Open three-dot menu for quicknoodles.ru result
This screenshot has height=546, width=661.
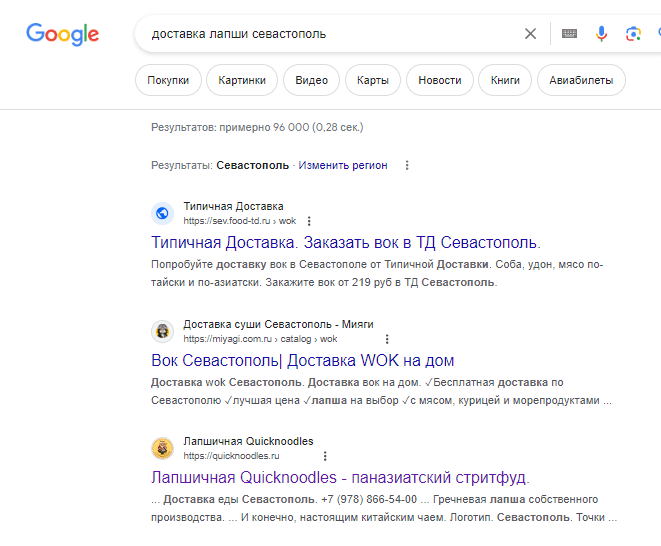(x=324, y=456)
